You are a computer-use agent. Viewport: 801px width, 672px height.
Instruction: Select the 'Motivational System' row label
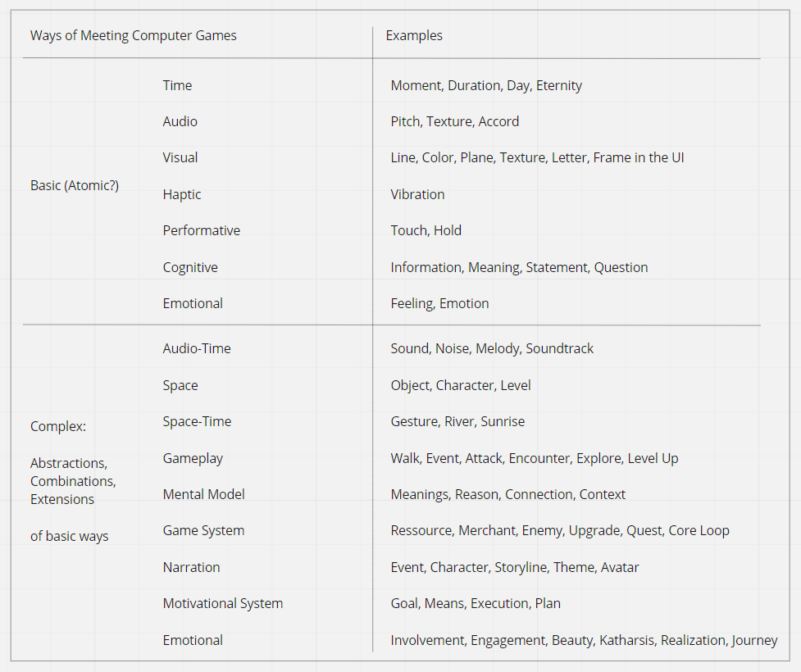(222, 603)
